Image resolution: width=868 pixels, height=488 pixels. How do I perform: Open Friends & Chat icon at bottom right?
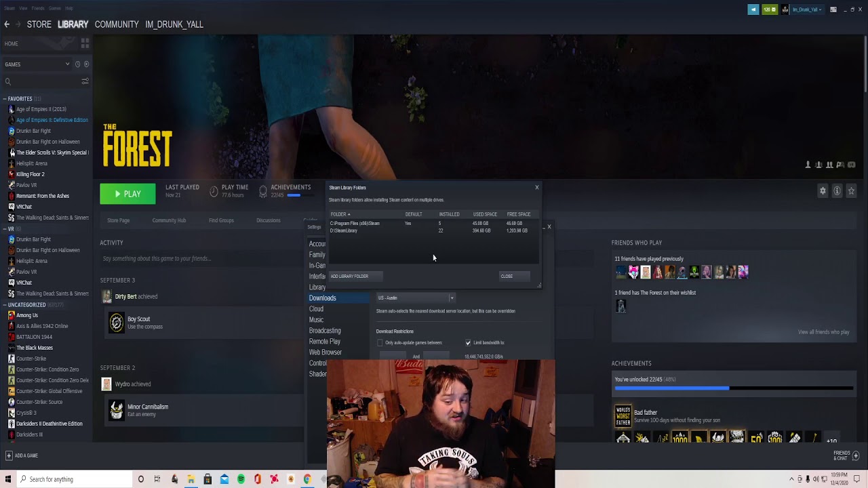coord(856,455)
